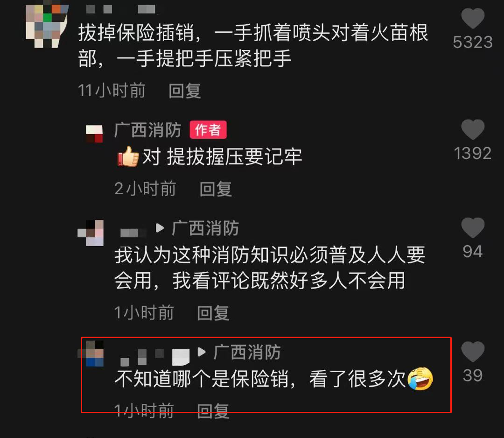The width and height of the screenshot is (504, 438).
Task: Reply to the 消防知识必须普及 comment
Action: (213, 313)
